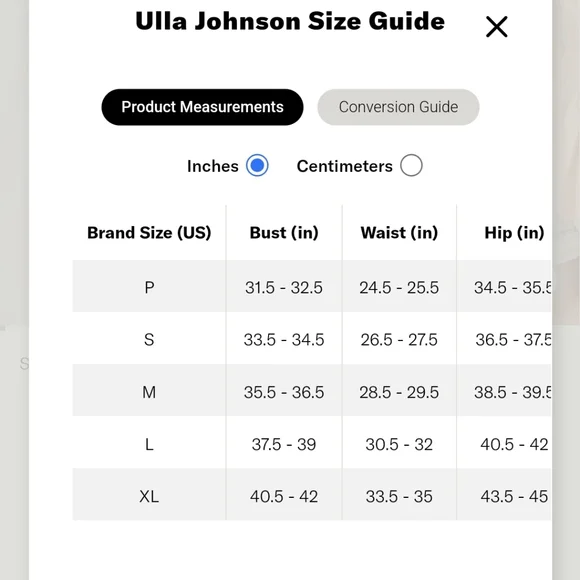
Task: Select the S size row label
Action: click(149, 340)
